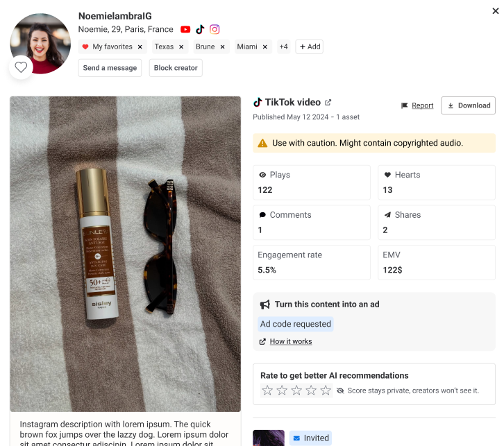Open creator's Instagram profile icon
Viewport: 504px width, 446px height.
[215, 29]
